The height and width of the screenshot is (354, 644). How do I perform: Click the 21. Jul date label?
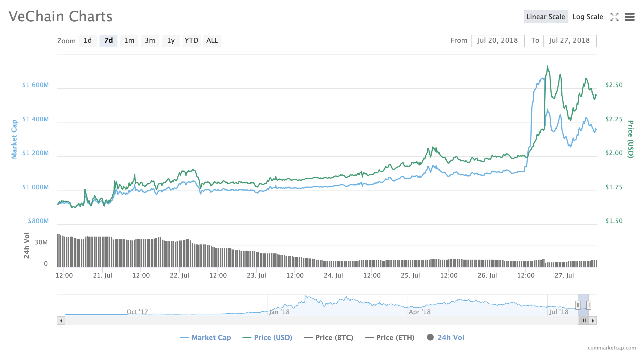coord(103,275)
